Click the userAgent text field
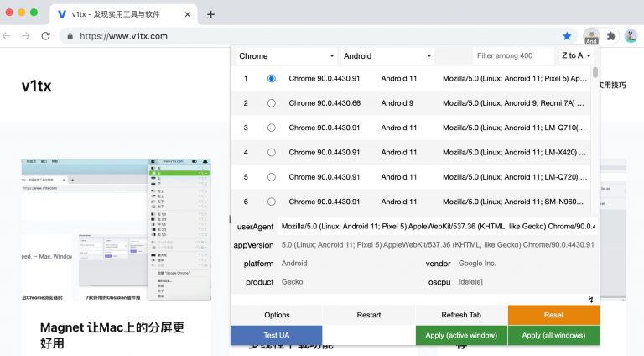The width and height of the screenshot is (644, 356). (438, 227)
